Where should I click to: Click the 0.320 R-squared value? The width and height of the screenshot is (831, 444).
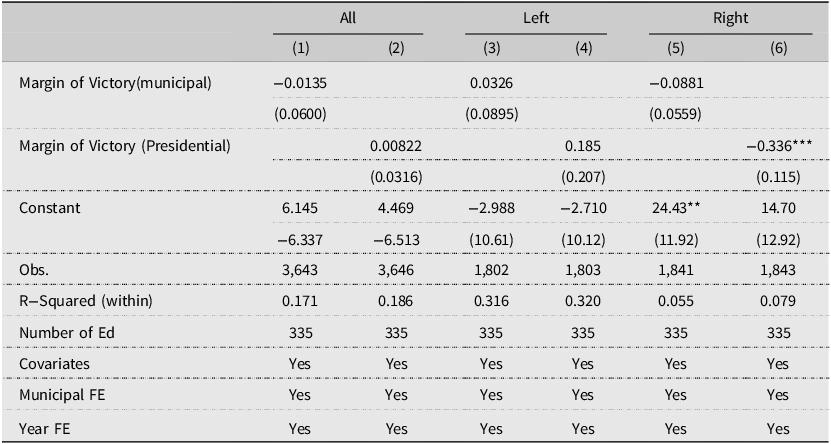pos(583,301)
